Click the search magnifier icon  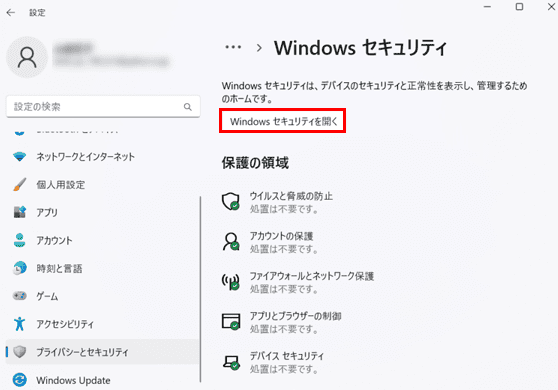[x=188, y=107]
